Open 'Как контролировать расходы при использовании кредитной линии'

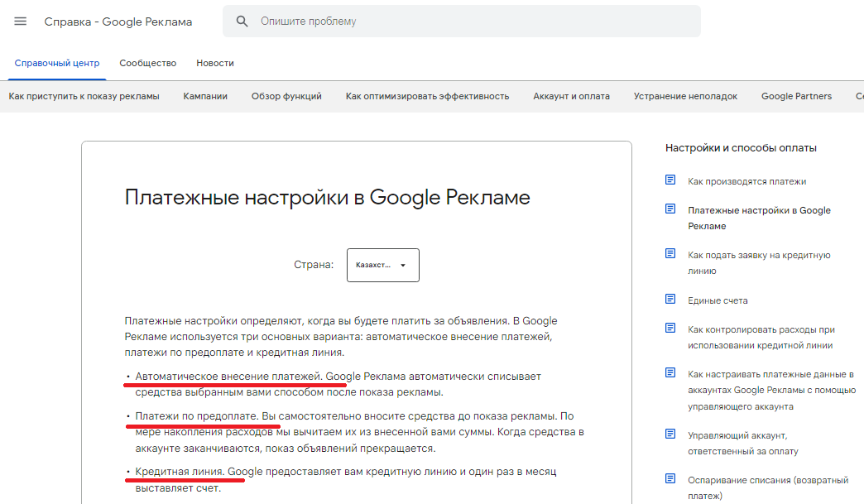(x=761, y=338)
